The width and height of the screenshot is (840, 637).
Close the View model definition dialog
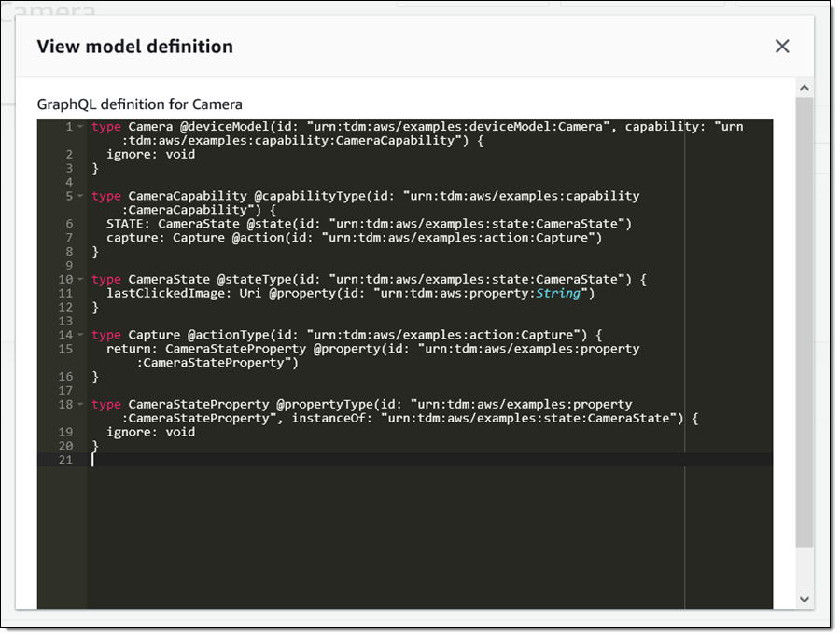(782, 47)
